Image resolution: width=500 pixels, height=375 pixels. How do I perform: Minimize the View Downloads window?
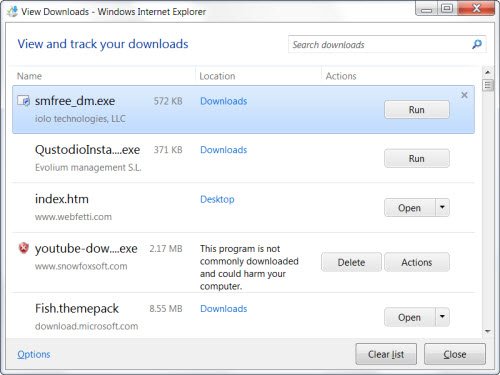pos(426,9)
